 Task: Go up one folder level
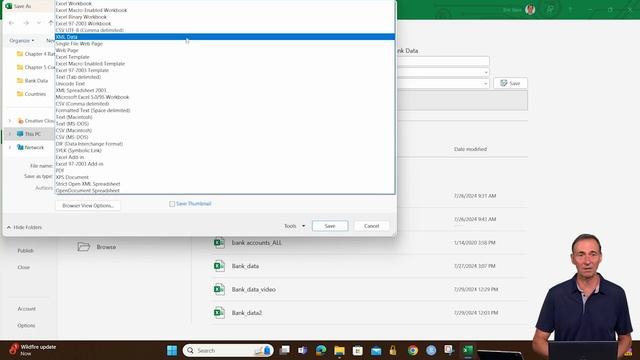pyautogui.click(x=51, y=23)
